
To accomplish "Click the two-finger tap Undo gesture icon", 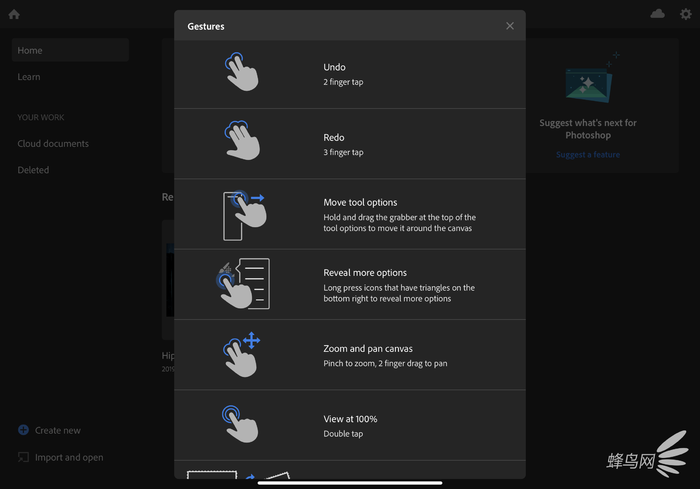I will point(241,72).
